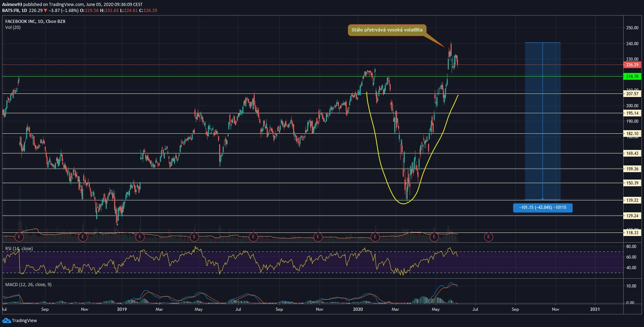
Task: Click the Asimov93 publisher name
Action: [x=12, y=5]
